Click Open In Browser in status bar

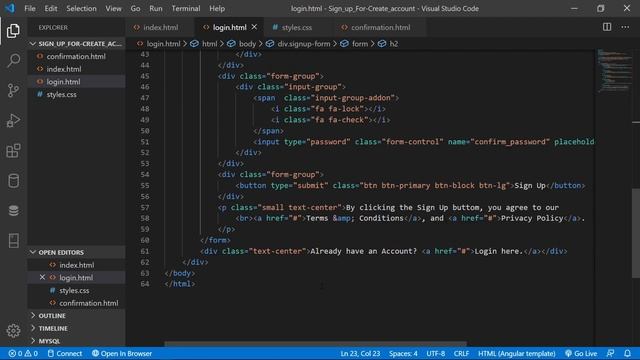[x=122, y=353]
